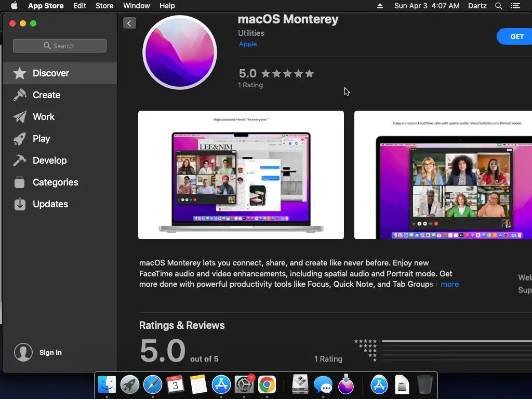Open the Apple developer link

tap(248, 44)
